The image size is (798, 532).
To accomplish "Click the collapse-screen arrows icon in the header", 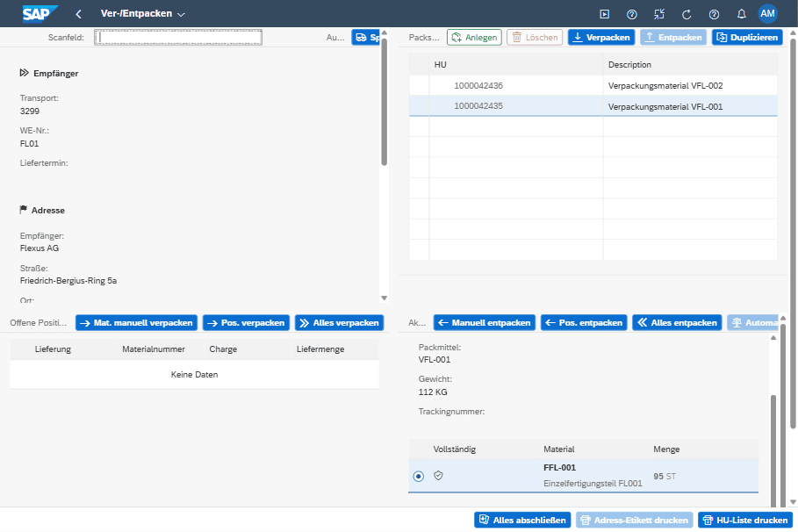I will [659, 14].
